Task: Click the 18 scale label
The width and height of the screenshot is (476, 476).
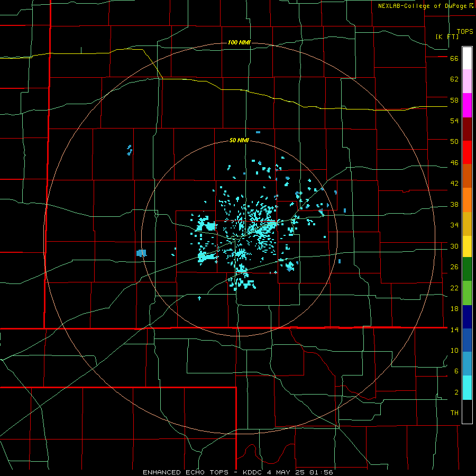Action: click(x=454, y=309)
